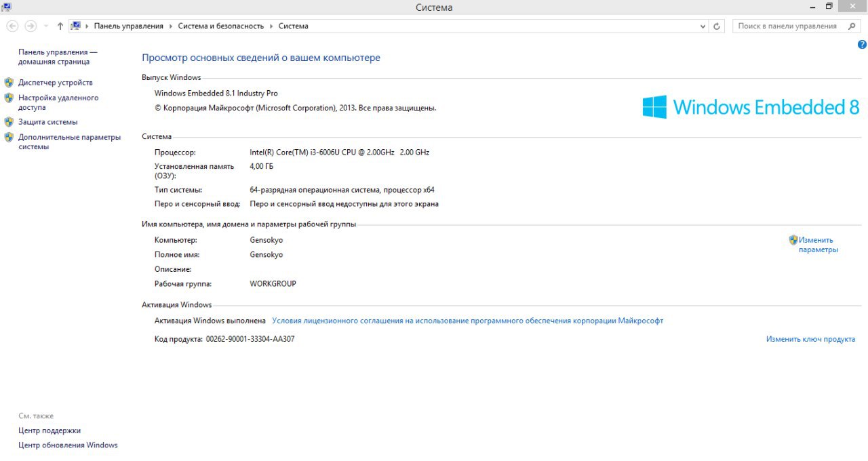Viewport: 868px width, 461px height.
Task: Click the product code "00262-90001-33304-AA307"
Action: click(250, 339)
